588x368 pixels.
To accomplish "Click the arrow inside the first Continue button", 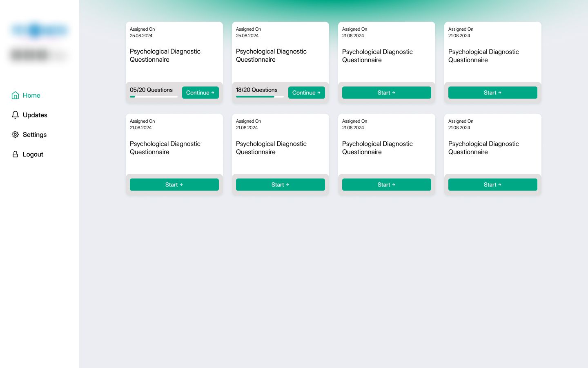I will pyautogui.click(x=212, y=92).
